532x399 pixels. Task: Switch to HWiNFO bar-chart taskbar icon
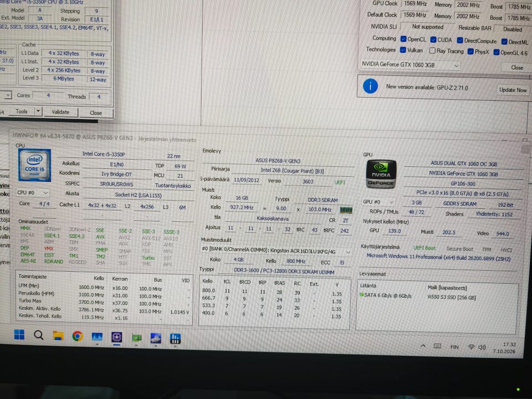[x=175, y=339]
